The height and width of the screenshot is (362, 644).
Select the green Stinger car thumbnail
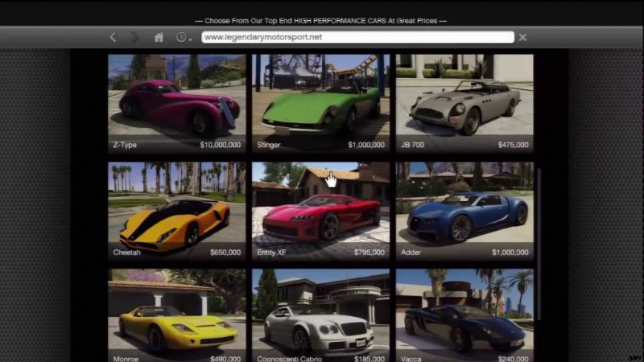point(320,104)
